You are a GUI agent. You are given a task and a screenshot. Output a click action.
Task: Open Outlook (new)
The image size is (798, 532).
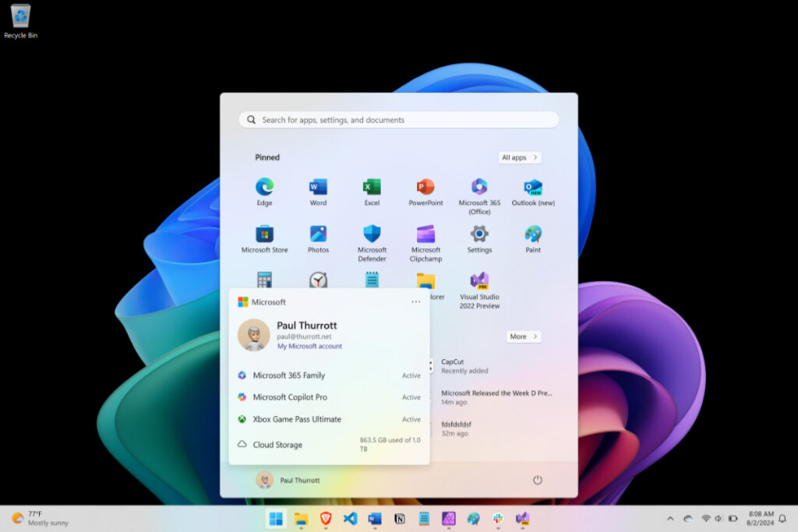pyautogui.click(x=533, y=185)
